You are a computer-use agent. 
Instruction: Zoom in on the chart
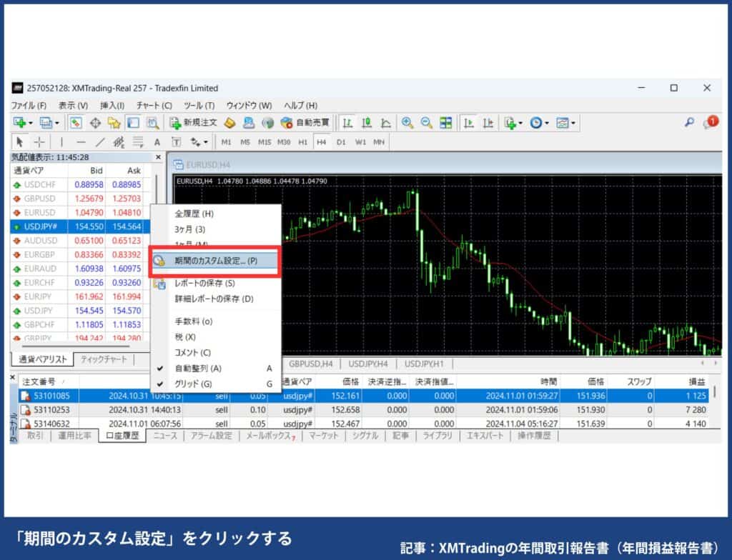click(x=407, y=123)
